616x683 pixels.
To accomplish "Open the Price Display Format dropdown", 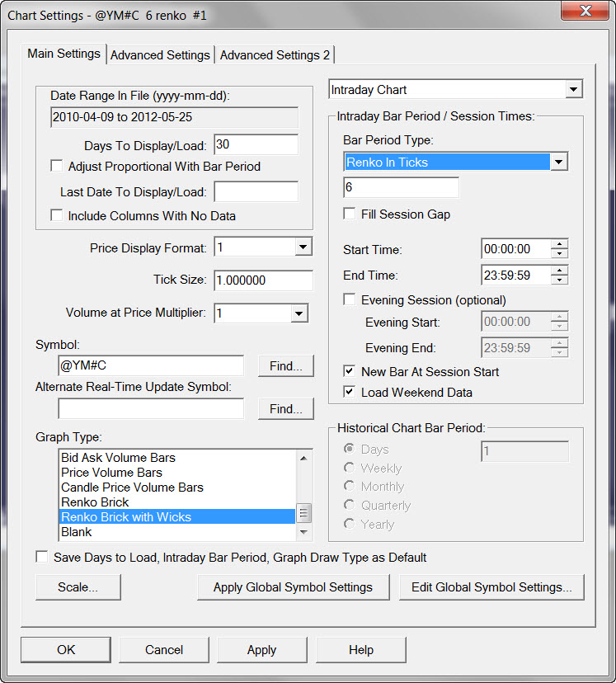I will click(303, 247).
